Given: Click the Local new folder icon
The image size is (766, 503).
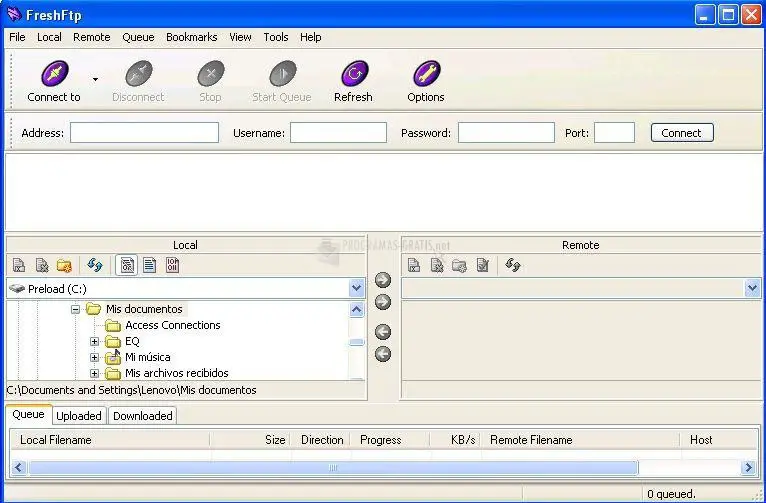Looking at the screenshot, I should [64, 265].
